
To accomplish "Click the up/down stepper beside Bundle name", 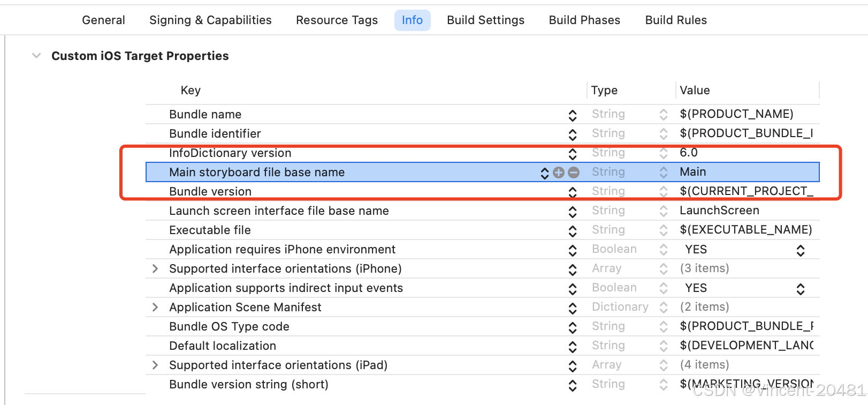I will (573, 114).
